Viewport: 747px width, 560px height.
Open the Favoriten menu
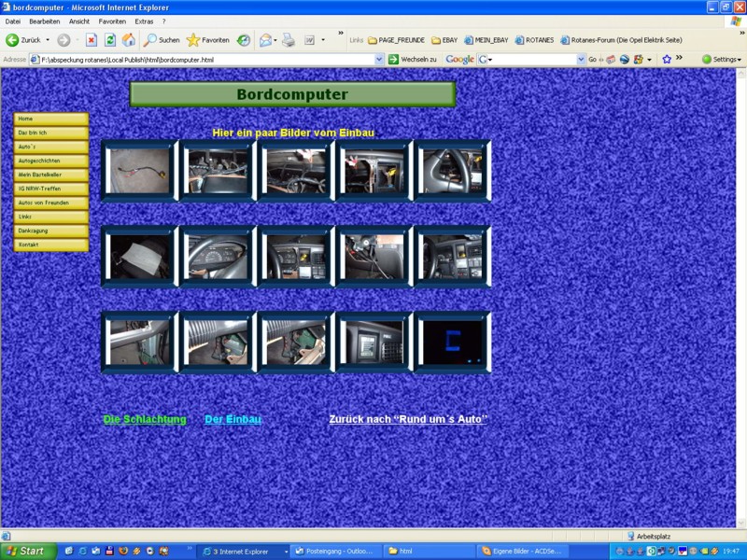[x=112, y=21]
